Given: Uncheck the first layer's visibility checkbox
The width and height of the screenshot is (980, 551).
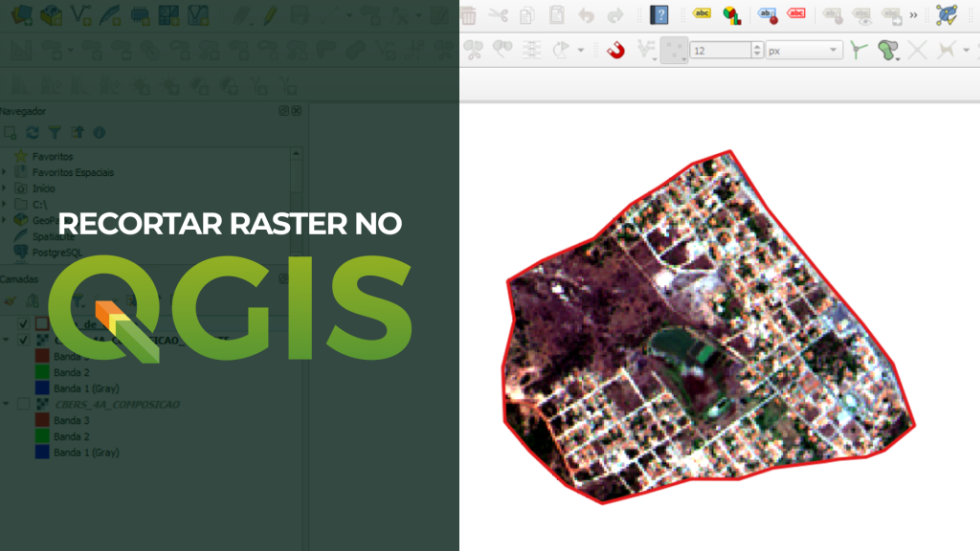Looking at the screenshot, I should 24,323.
